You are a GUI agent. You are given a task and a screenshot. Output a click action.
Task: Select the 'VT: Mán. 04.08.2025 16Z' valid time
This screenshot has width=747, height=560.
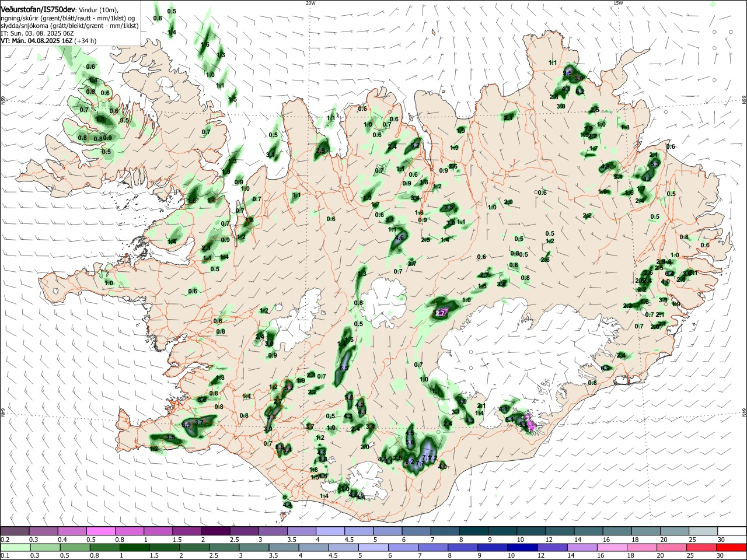[x=36, y=41]
